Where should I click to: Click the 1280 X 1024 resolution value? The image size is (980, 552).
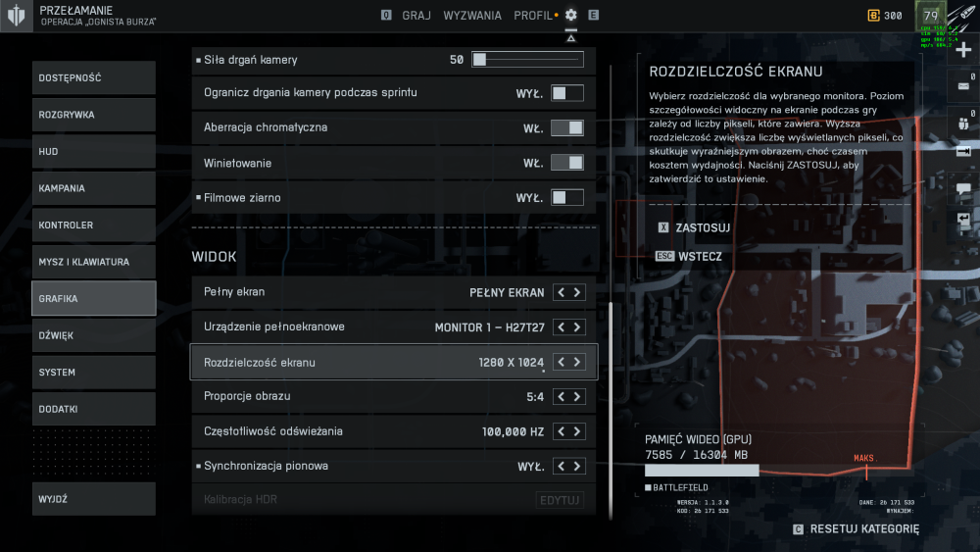[511, 363]
